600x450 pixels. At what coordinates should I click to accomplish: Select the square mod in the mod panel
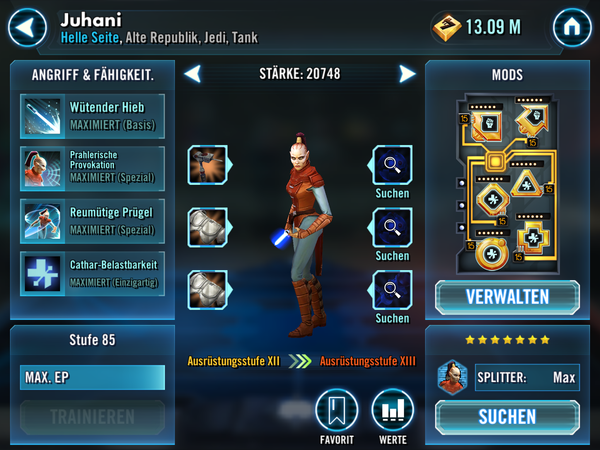point(487,125)
